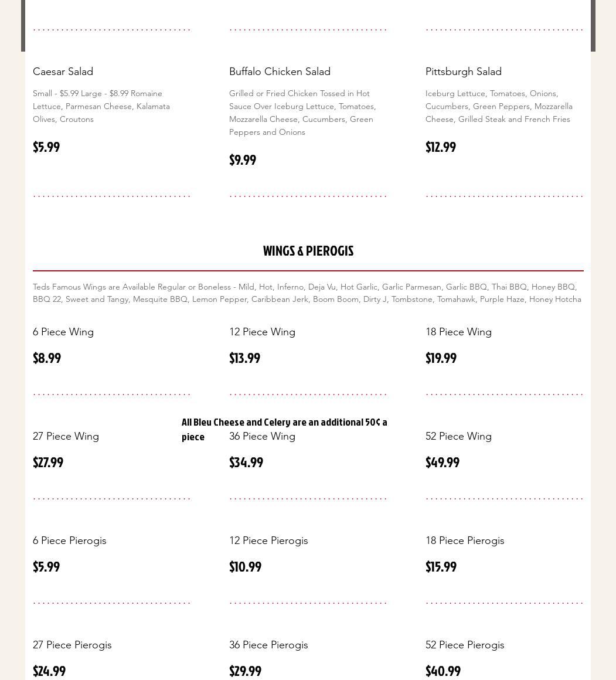Open the Pittsburgh Salad item heading
Screen dimensions: 616x680
463,72
